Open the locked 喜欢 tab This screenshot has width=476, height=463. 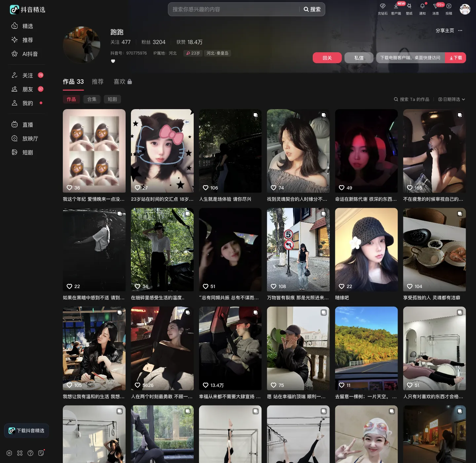point(123,82)
